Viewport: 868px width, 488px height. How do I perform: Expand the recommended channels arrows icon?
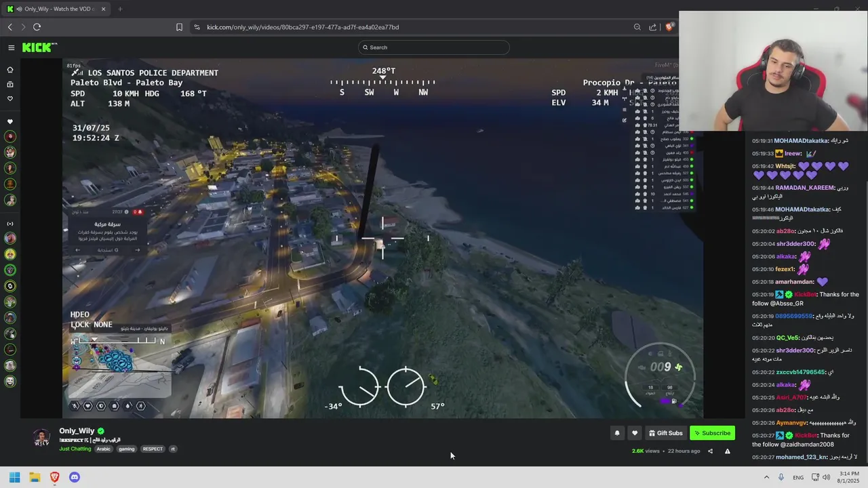pos(10,224)
